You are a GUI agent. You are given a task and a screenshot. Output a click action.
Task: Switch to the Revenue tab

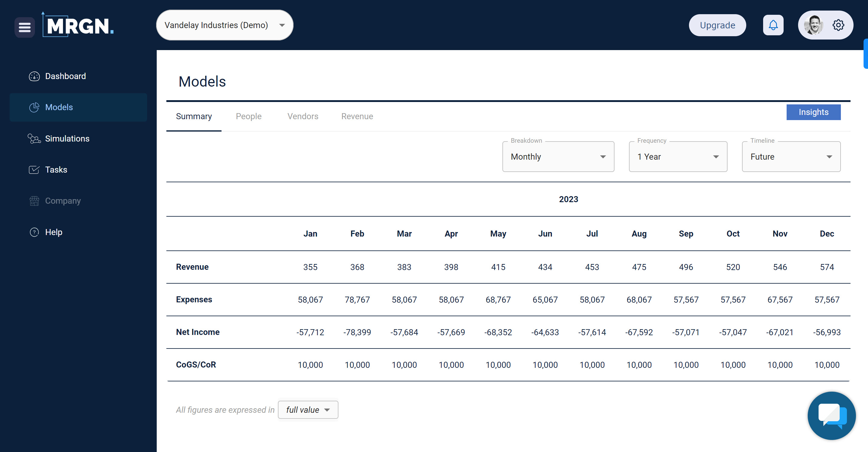coord(357,116)
